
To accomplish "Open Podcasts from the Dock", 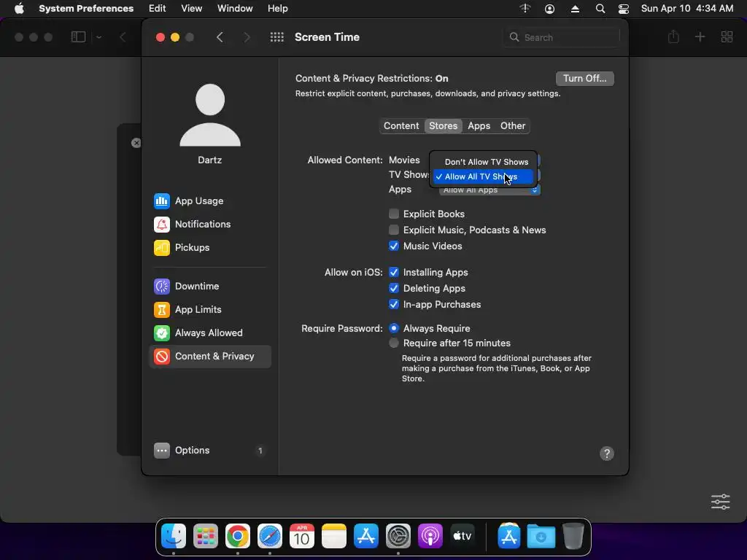I will tap(430, 537).
